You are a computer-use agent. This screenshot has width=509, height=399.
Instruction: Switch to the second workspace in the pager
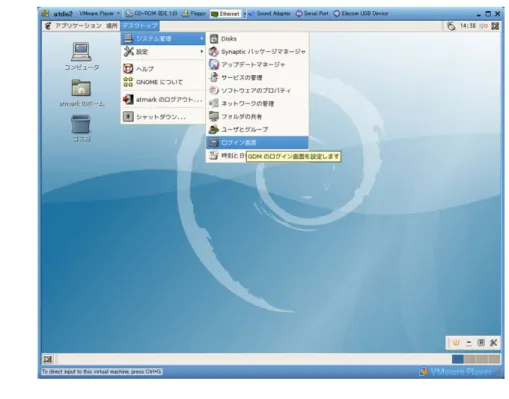tap(470, 359)
